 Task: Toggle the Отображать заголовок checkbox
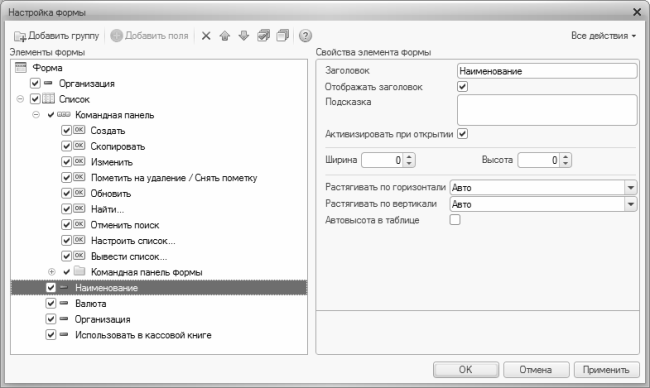point(462,87)
